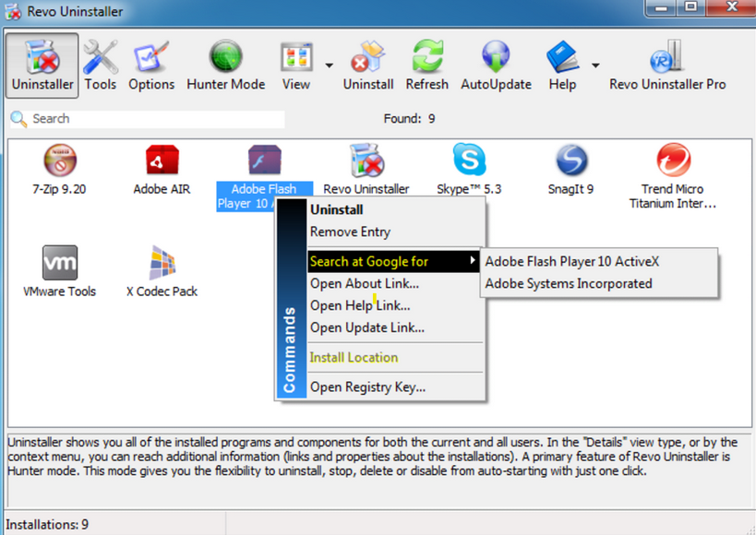756x535 pixels.
Task: Select the 7-Zip 9.20 program
Action: pos(59,170)
